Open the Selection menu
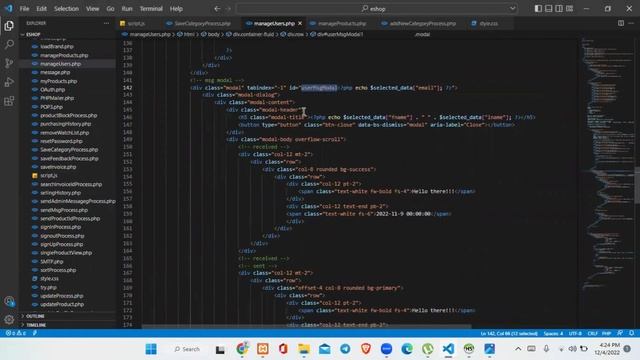The height and width of the screenshot is (360, 640). pos(66,9)
